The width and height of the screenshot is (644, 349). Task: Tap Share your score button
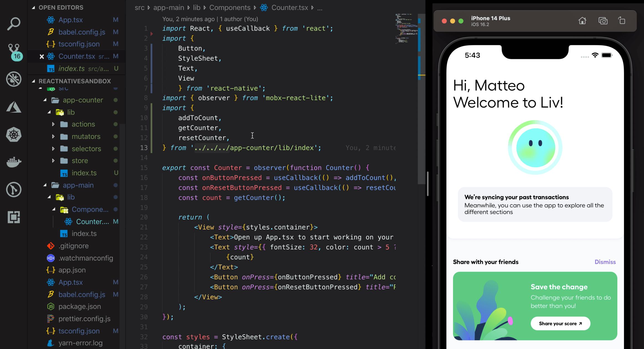tap(560, 323)
